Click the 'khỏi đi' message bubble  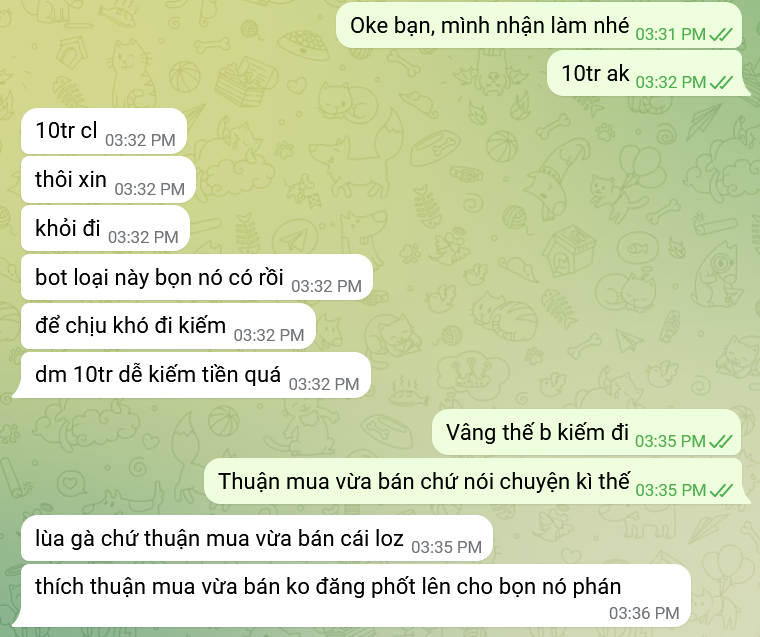point(105,228)
